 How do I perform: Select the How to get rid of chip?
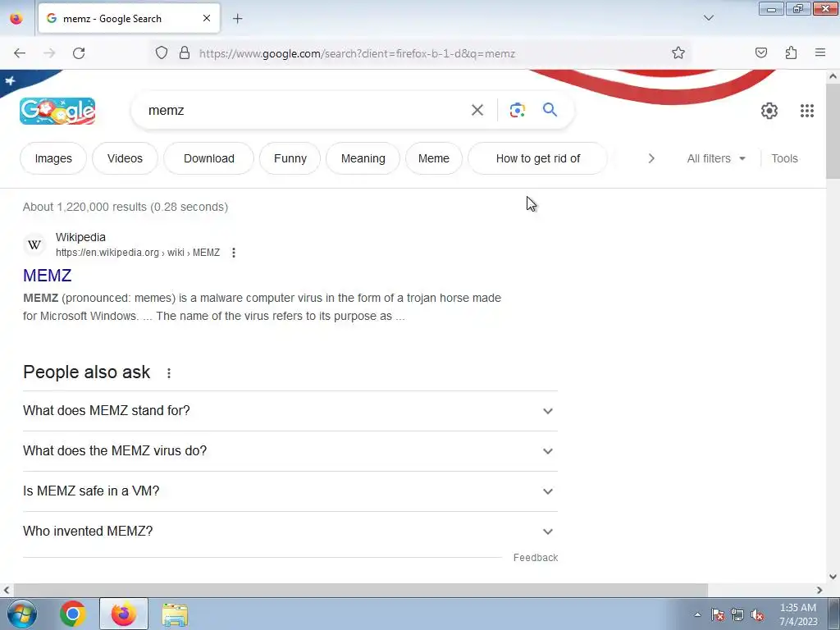[x=538, y=158]
